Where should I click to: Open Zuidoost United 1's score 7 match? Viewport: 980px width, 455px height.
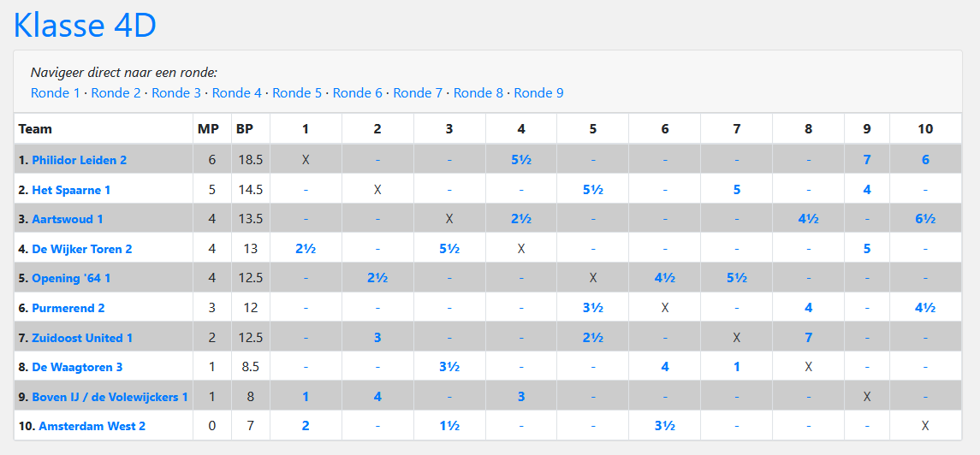click(x=808, y=338)
